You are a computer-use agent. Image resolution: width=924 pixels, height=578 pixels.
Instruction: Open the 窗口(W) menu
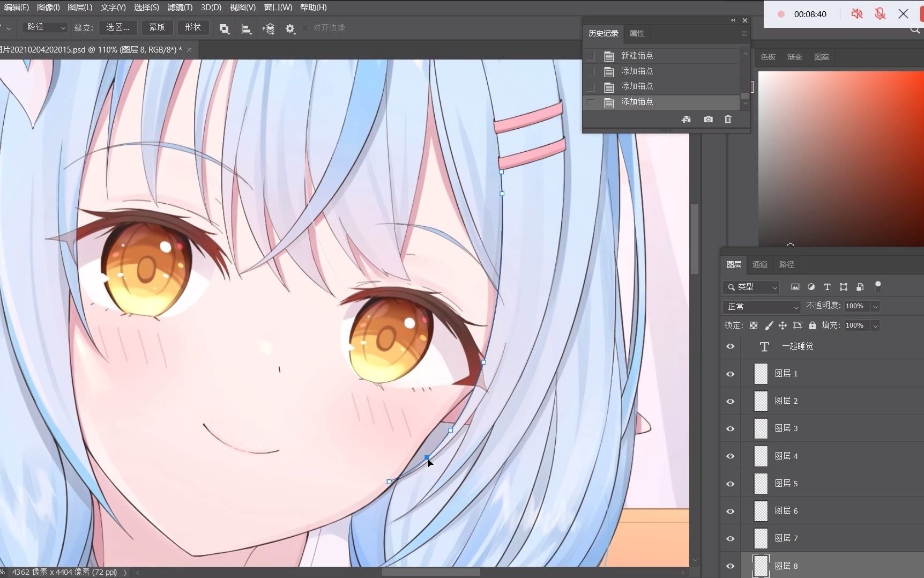278,8
